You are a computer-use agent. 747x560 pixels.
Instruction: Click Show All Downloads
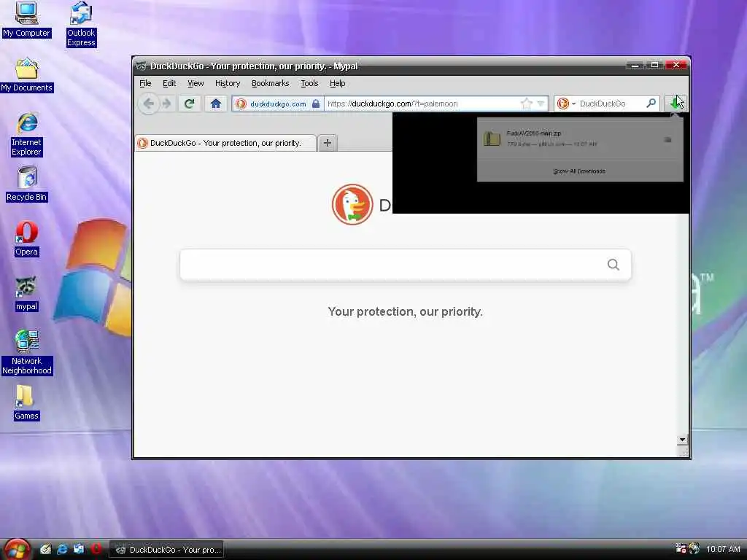click(579, 171)
